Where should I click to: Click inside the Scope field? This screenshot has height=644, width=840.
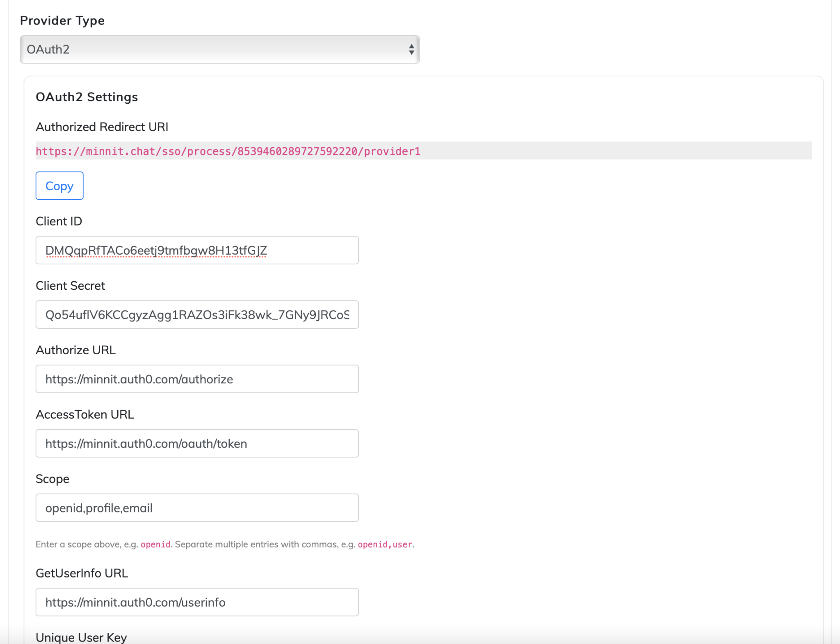(197, 507)
